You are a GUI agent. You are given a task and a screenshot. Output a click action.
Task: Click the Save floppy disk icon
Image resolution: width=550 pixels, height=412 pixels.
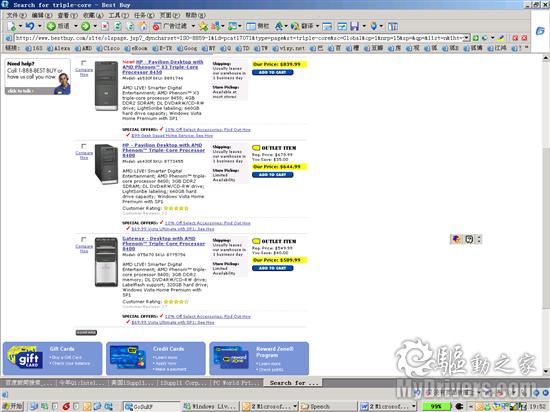[x=354, y=26]
